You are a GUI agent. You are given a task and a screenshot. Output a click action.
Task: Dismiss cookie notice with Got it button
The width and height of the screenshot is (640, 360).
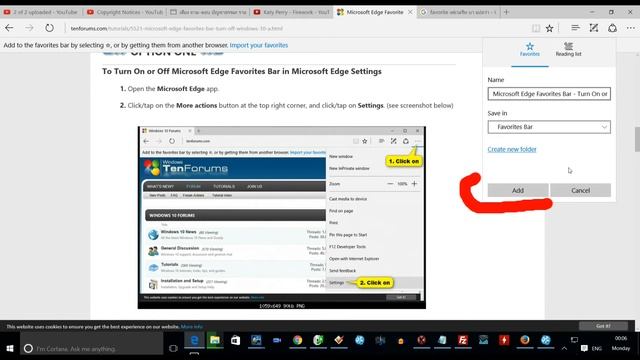[603, 326]
